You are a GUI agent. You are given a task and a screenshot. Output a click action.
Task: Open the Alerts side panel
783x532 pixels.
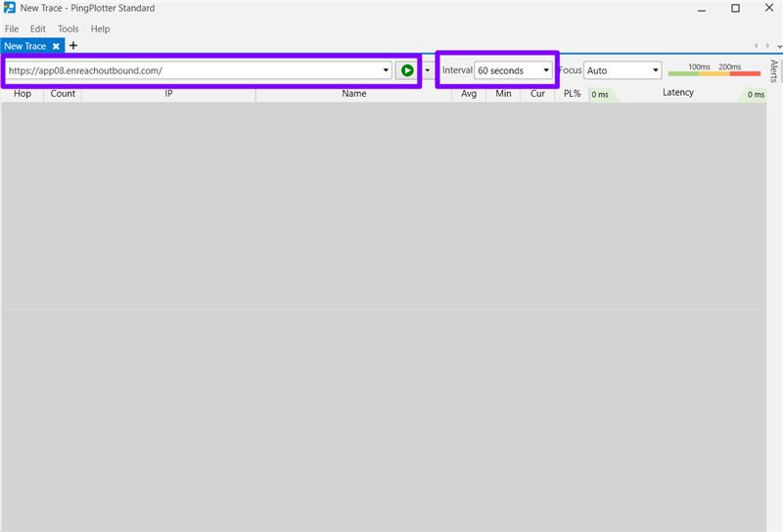click(774, 70)
